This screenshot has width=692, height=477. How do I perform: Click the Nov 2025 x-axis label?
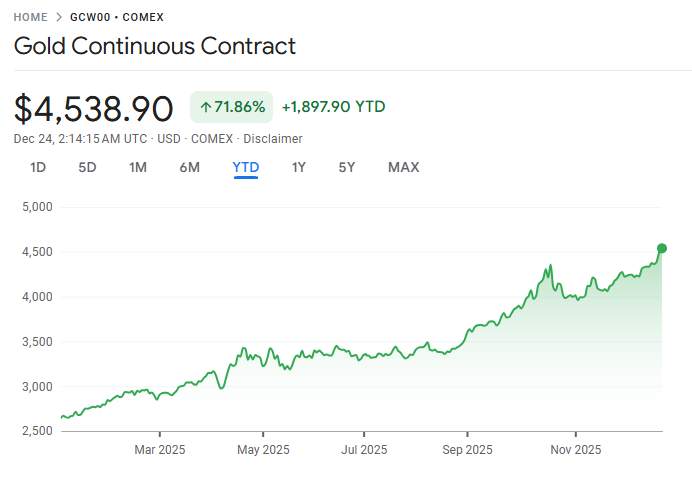tap(575, 450)
